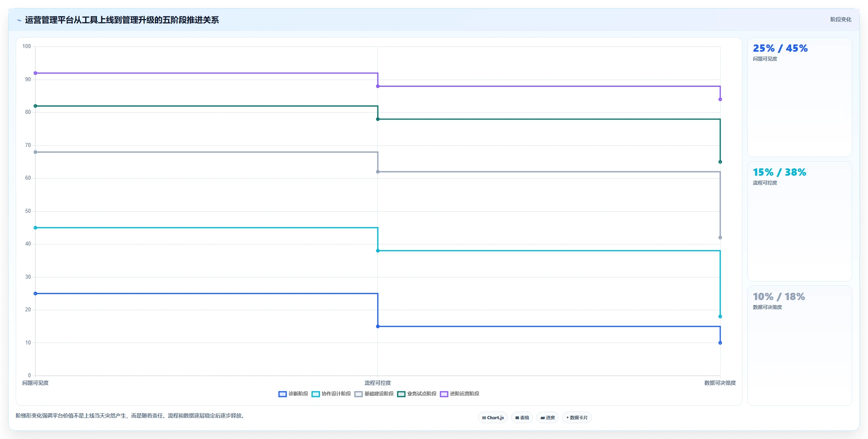868x439 pixels.
Task: Click the gray point at 42 on 数据可决策度
Action: pos(720,237)
